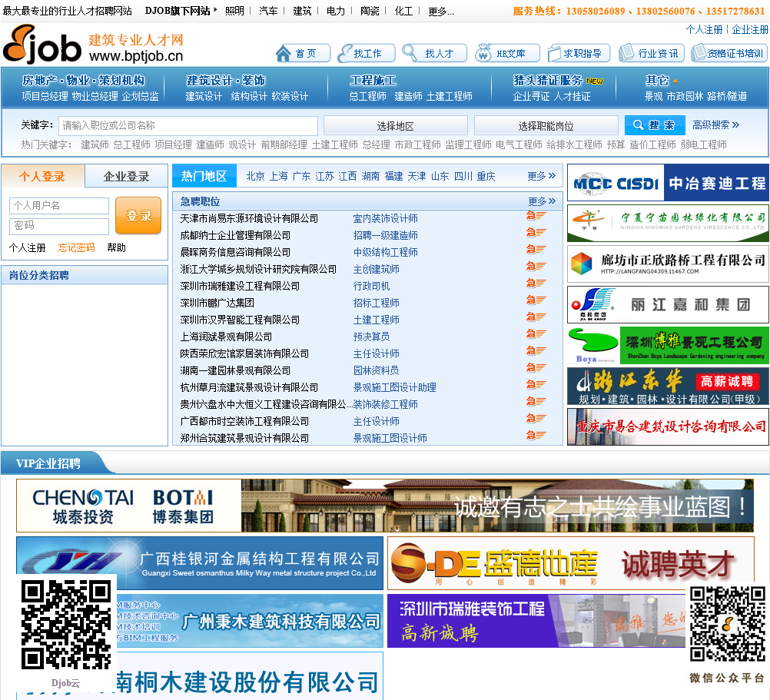Click 企业注册 link at top right
The image size is (770, 700).
[750, 29]
